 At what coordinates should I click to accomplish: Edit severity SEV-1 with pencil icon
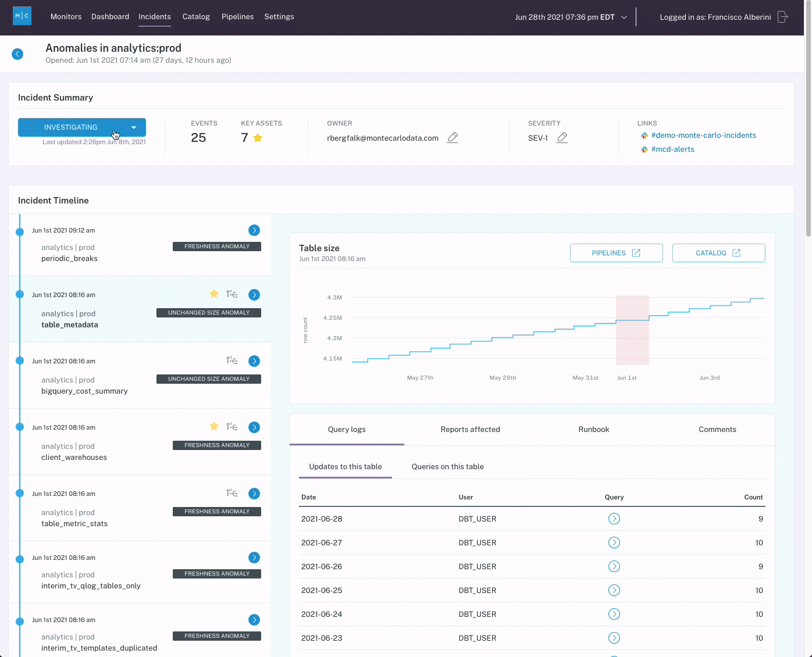562,138
